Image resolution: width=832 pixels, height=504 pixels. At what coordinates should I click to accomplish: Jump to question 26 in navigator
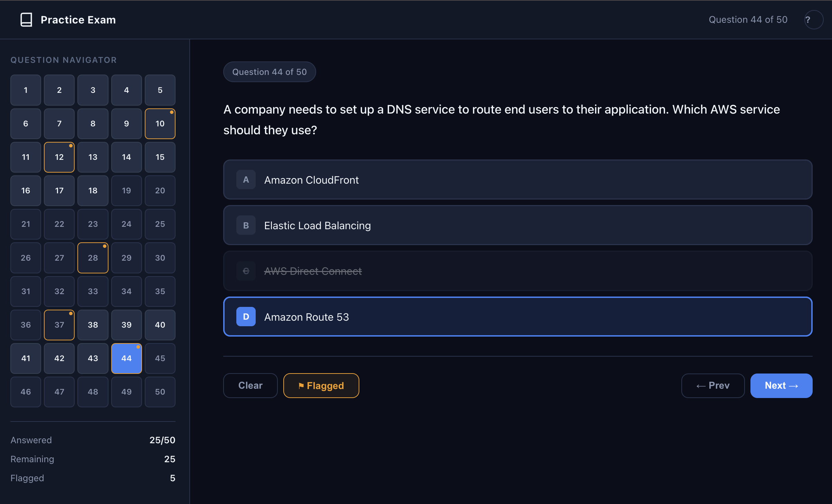(x=26, y=258)
